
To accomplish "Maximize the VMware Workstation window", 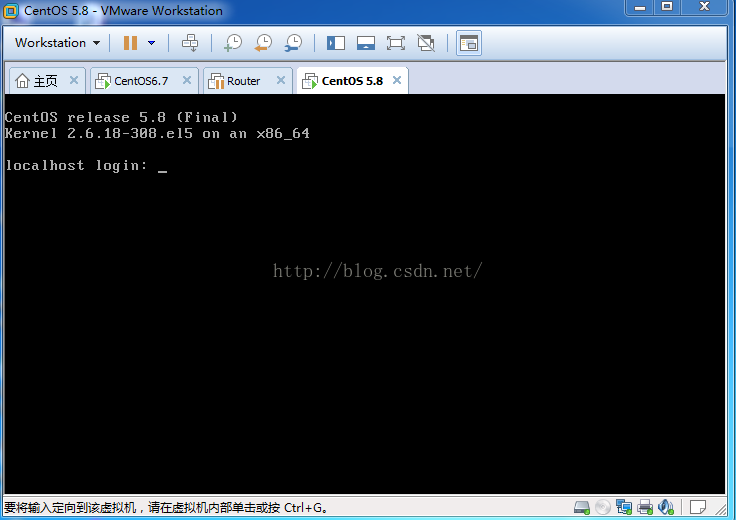I will pos(667,8).
